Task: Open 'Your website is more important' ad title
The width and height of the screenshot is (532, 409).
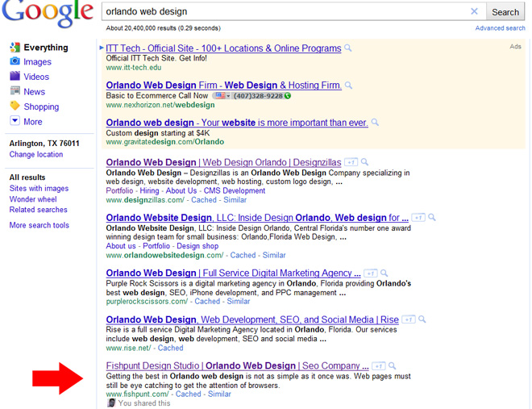Action: pos(237,123)
